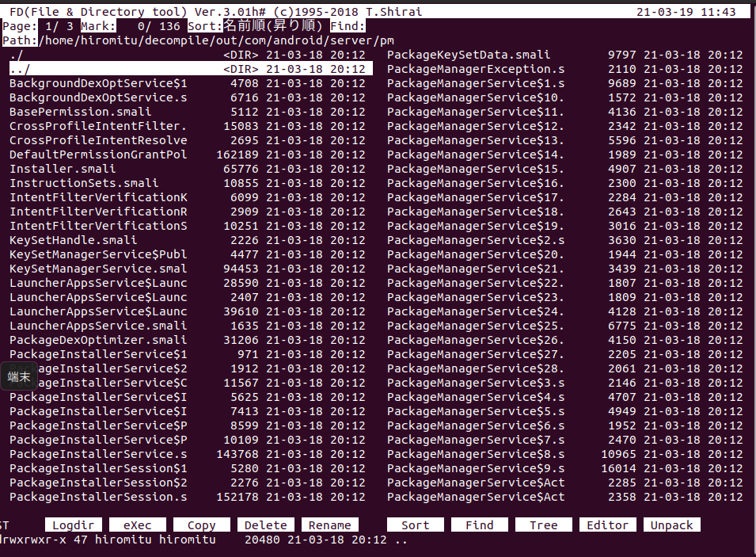Click the Logdir function button

[x=74, y=525]
